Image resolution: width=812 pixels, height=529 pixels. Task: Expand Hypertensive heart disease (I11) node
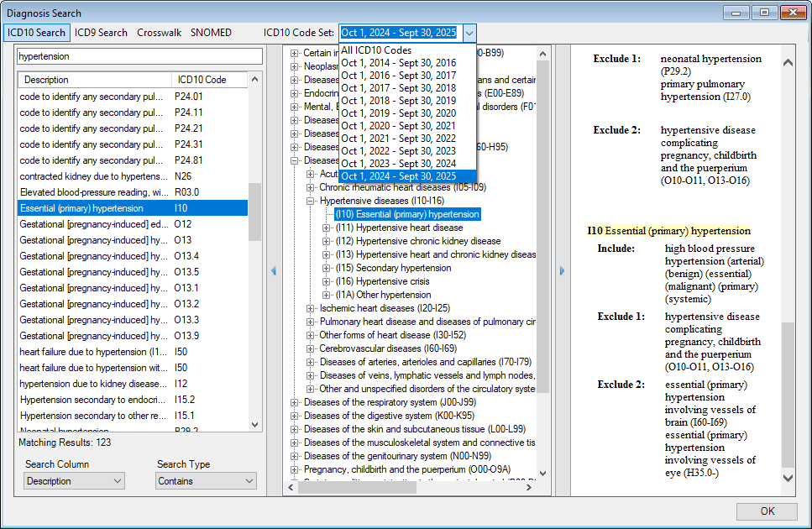327,228
